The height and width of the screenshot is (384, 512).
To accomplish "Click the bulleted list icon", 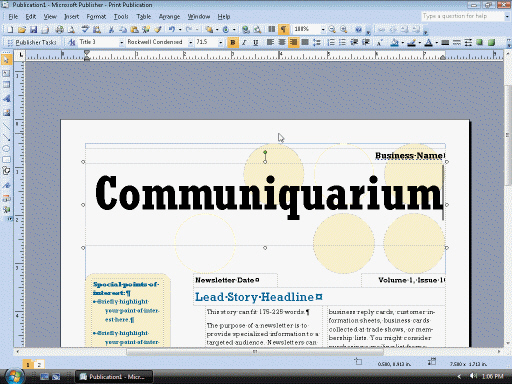I will (342, 42).
